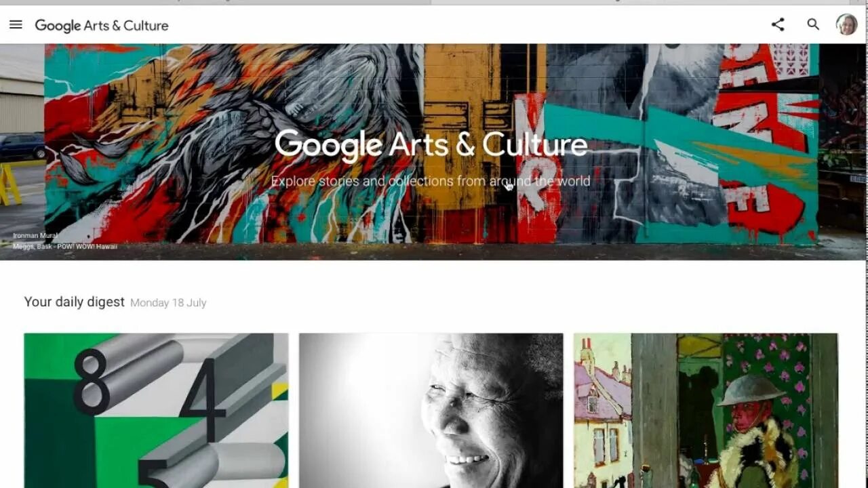The width and height of the screenshot is (868, 488).
Task: Open the Ironman Mural caption link
Action: (x=35, y=236)
